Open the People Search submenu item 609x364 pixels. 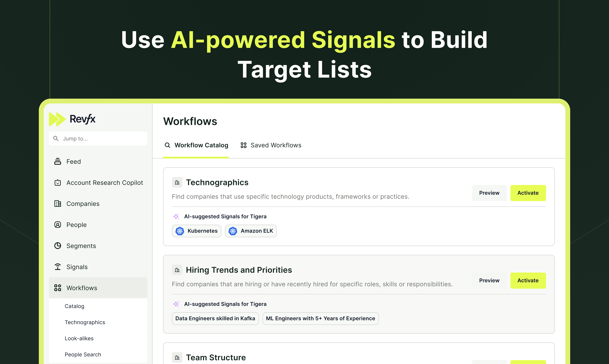(98, 355)
